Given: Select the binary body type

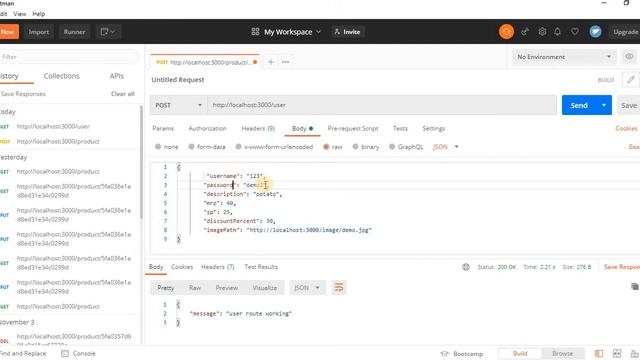Looking at the screenshot, I should 366,147.
